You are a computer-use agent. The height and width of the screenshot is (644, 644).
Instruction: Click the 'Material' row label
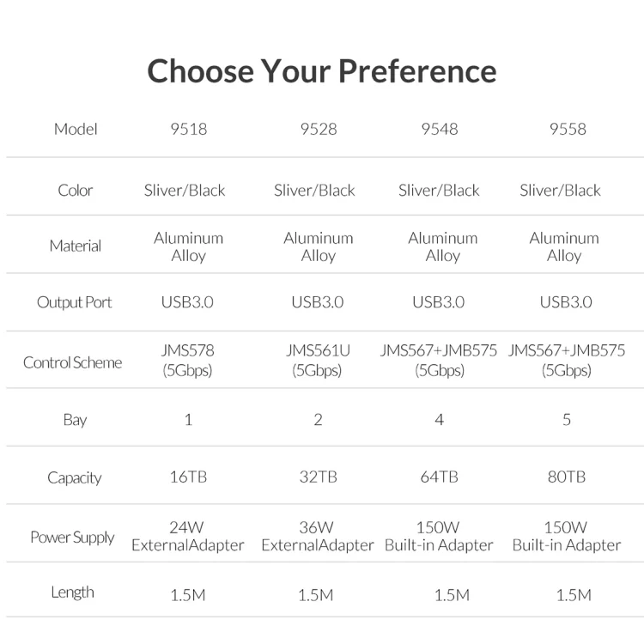click(x=76, y=246)
